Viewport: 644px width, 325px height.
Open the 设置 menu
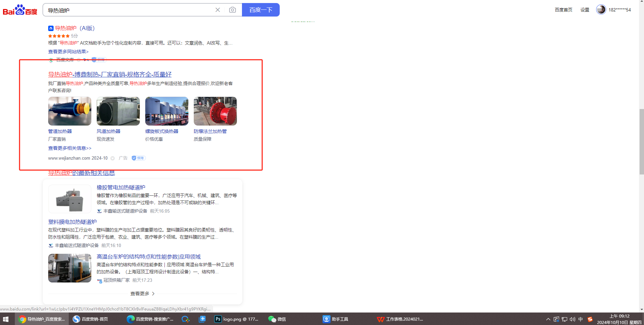(585, 10)
